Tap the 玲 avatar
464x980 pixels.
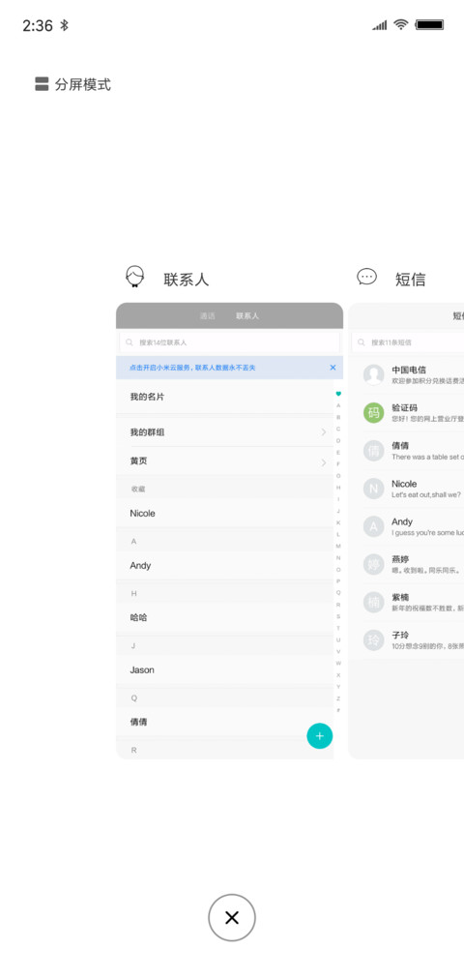(x=373, y=640)
